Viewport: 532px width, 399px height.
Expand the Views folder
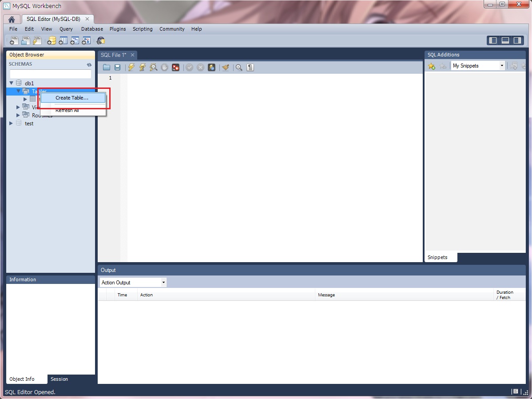coord(18,107)
